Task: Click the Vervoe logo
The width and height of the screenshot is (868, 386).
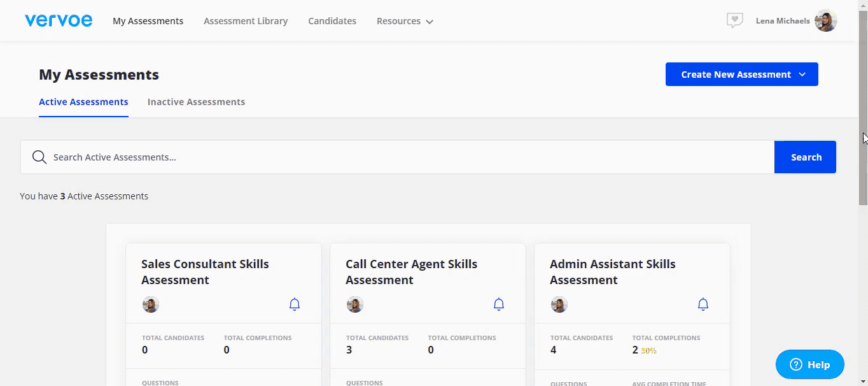Action: click(x=59, y=20)
